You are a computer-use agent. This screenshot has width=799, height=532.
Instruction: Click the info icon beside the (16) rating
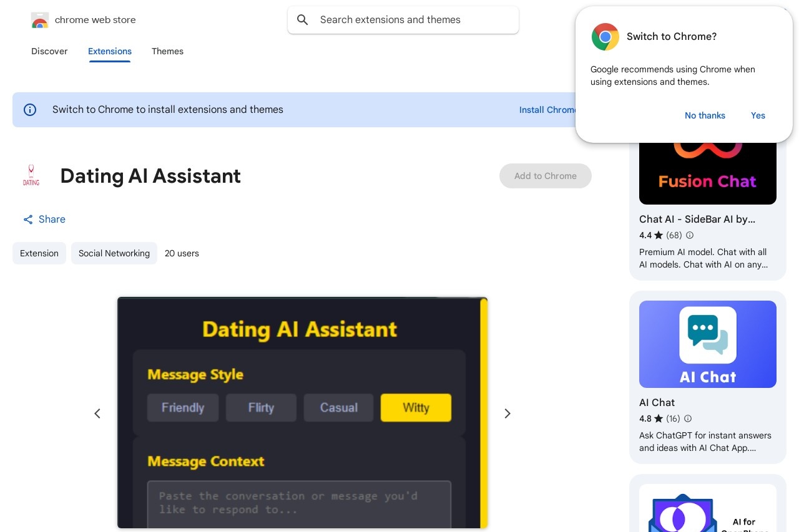tap(688, 418)
